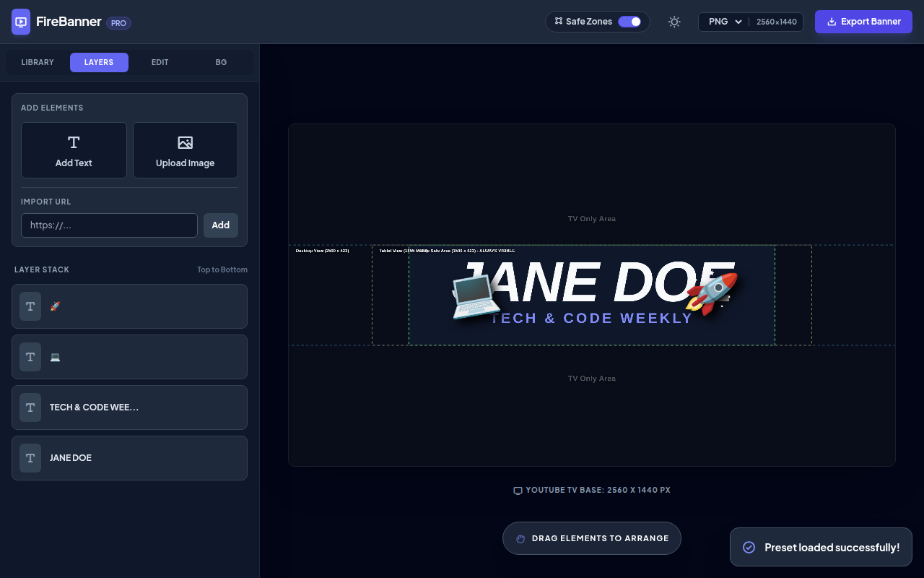Click the checkmark icon in the toast
924x578 pixels.
click(749, 548)
